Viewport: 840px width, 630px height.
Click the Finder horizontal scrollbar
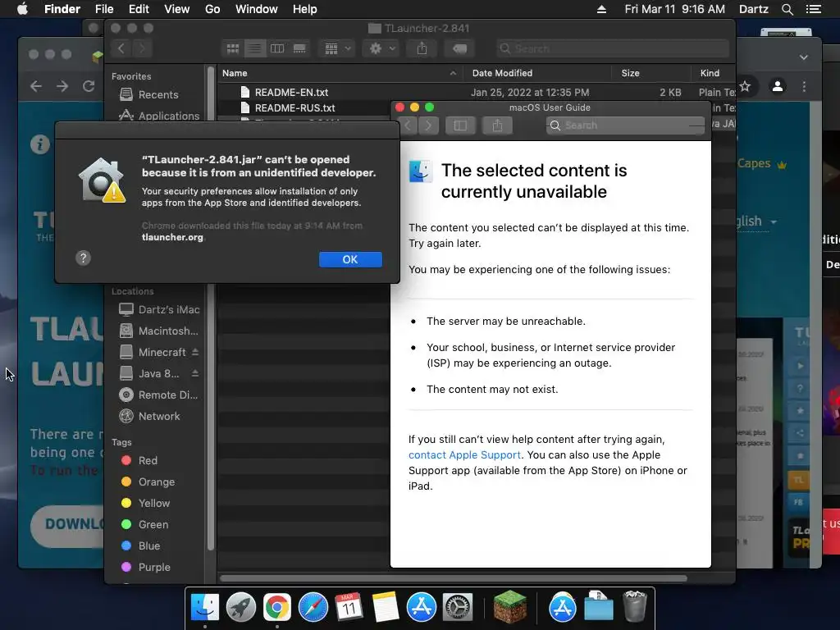[x=453, y=578]
